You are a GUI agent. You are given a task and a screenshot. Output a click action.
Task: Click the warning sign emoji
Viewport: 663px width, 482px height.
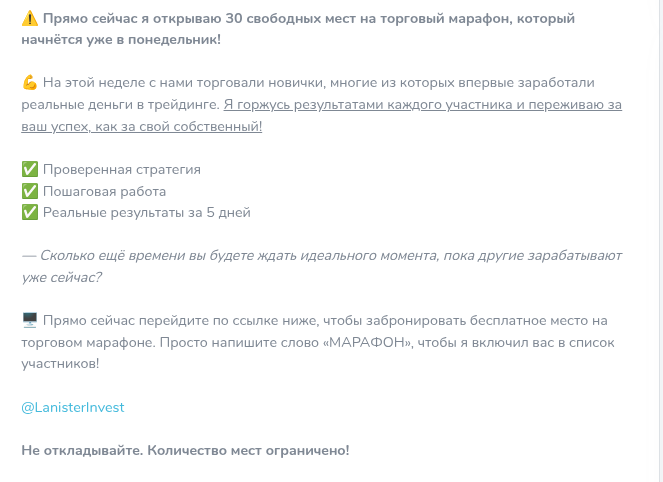(x=29, y=19)
